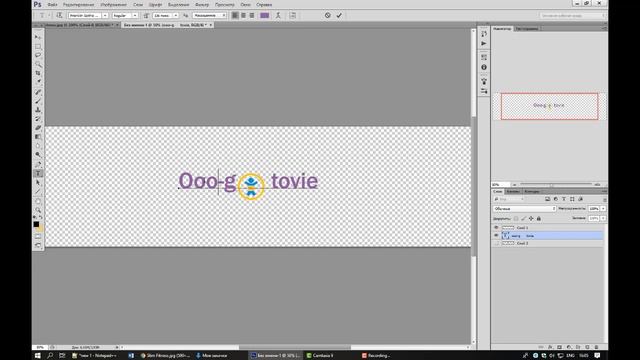640x360 pixels.
Task: Select the Healing Brush tool
Action: [38, 92]
